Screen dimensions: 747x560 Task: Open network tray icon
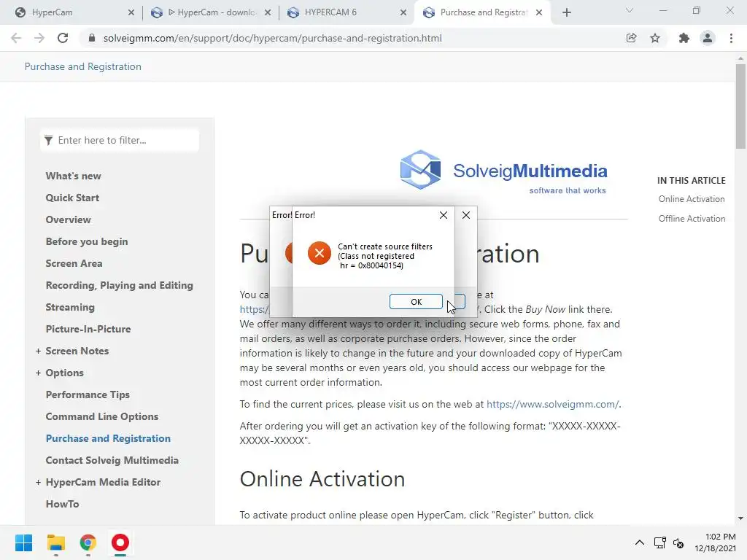pos(659,542)
